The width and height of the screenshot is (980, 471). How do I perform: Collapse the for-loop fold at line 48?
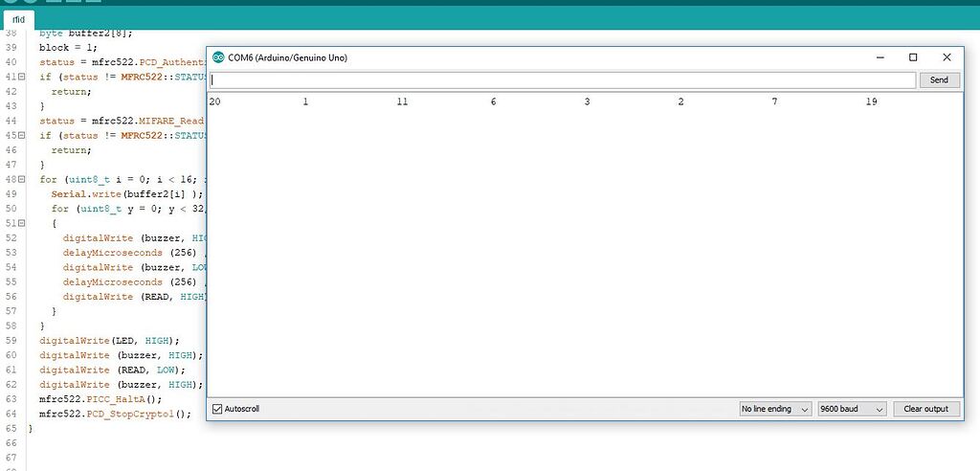click(21, 180)
